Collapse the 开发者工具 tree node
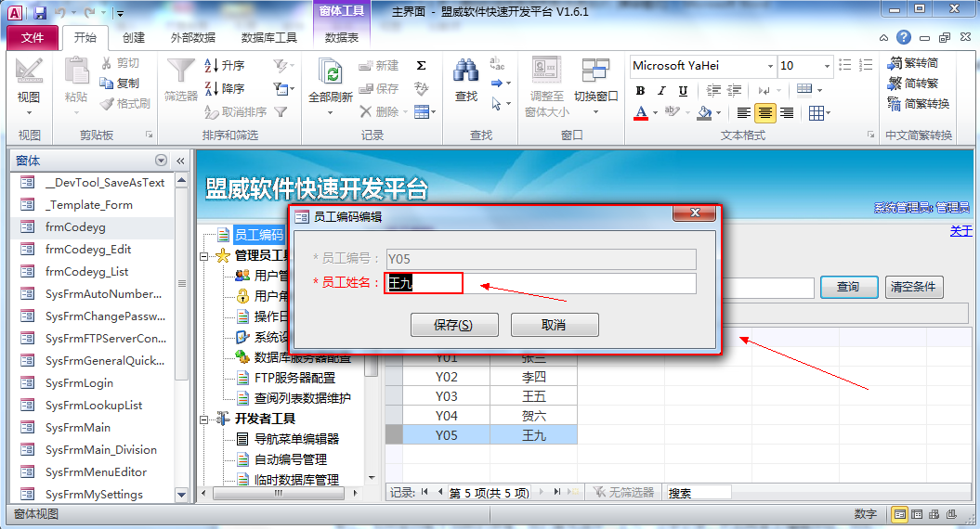This screenshot has width=980, height=529. pos(203,419)
